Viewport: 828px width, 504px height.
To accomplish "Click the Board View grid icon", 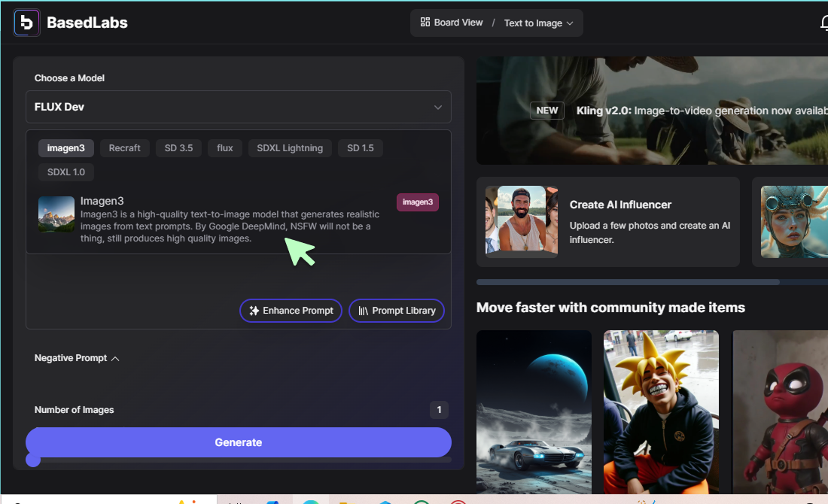I will coord(425,23).
